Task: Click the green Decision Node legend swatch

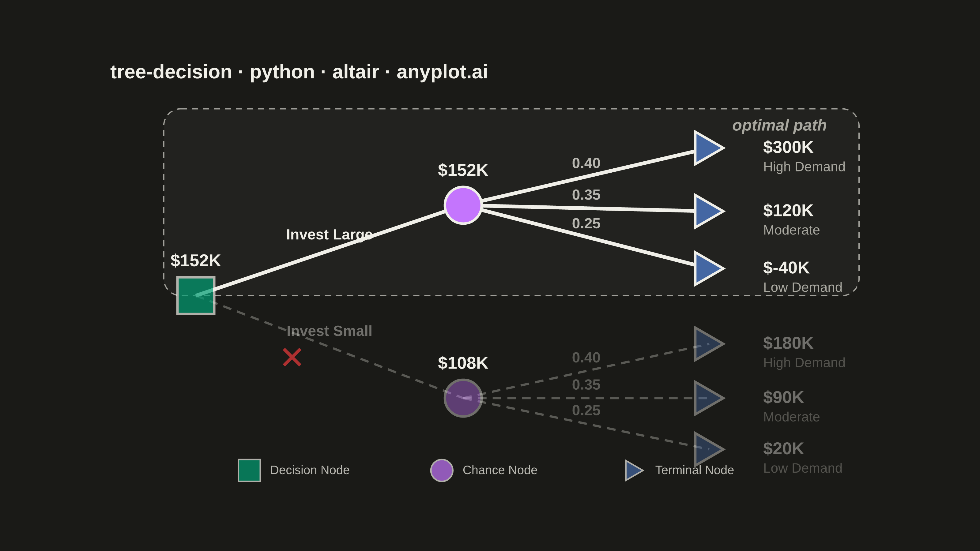Action: click(x=249, y=470)
